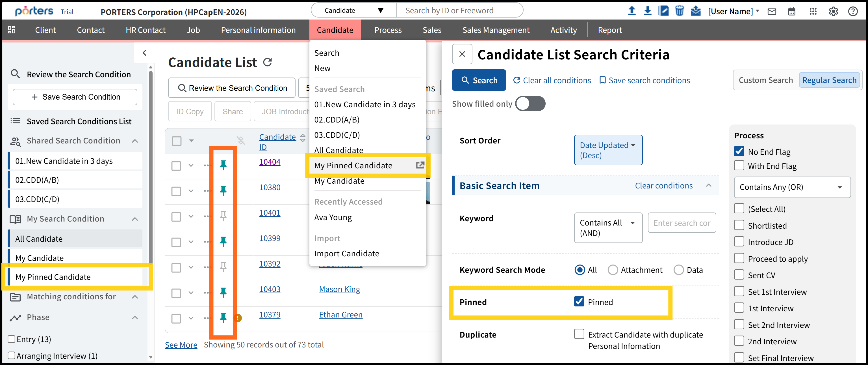Screen dimensions: 868x365
Task: Click the upload arrow icon in header
Action: click(x=632, y=11)
